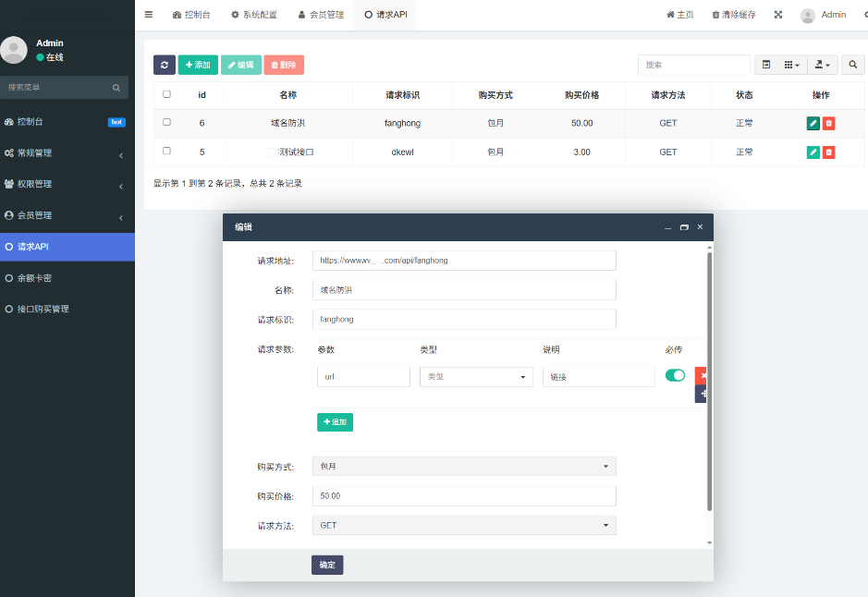Open 请求API in the sidebar
868x597 pixels.
point(67,247)
